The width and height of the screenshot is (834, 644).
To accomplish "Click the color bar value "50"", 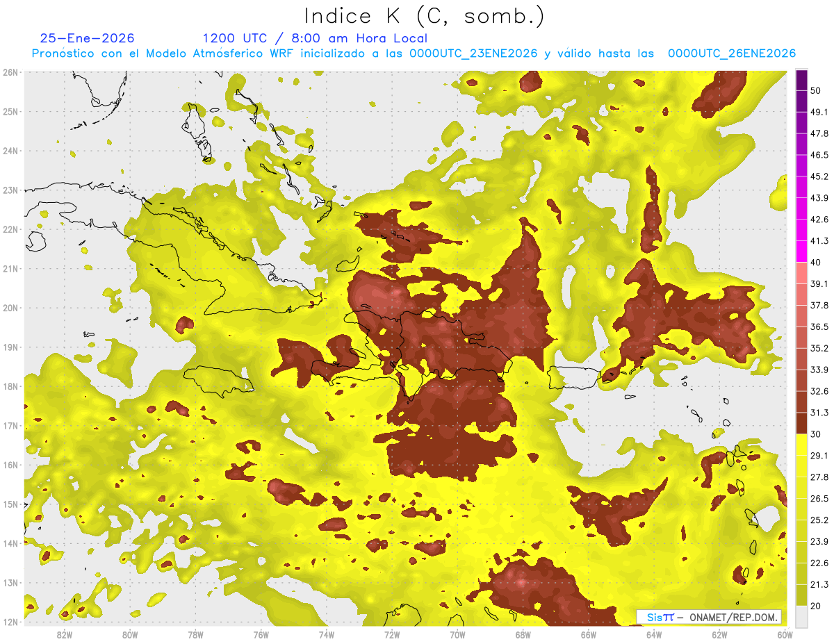I will 816,90.
